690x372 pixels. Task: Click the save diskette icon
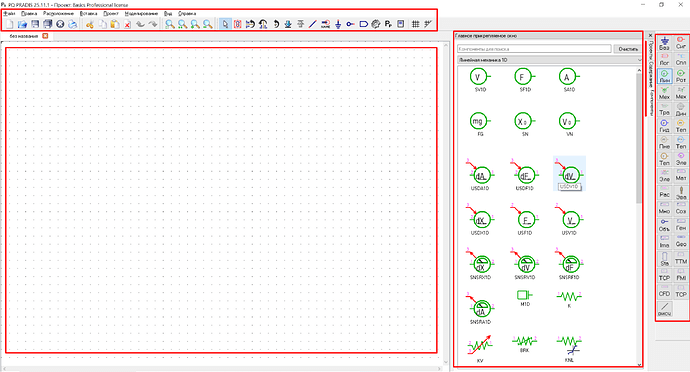click(x=35, y=24)
